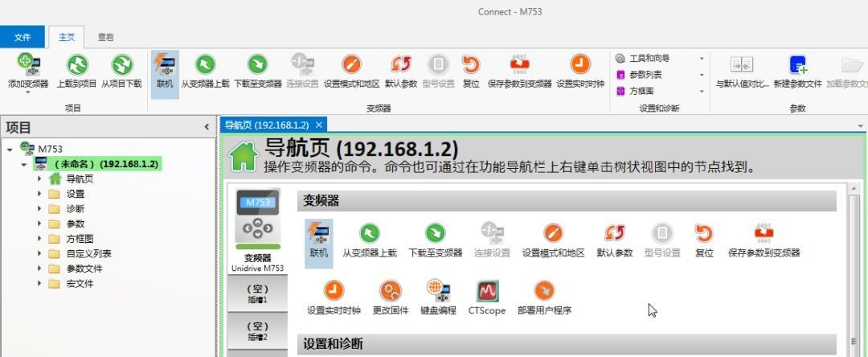Switch to the 查看 ribbon tab
Viewport: 868px width, 357px height.
point(105,37)
